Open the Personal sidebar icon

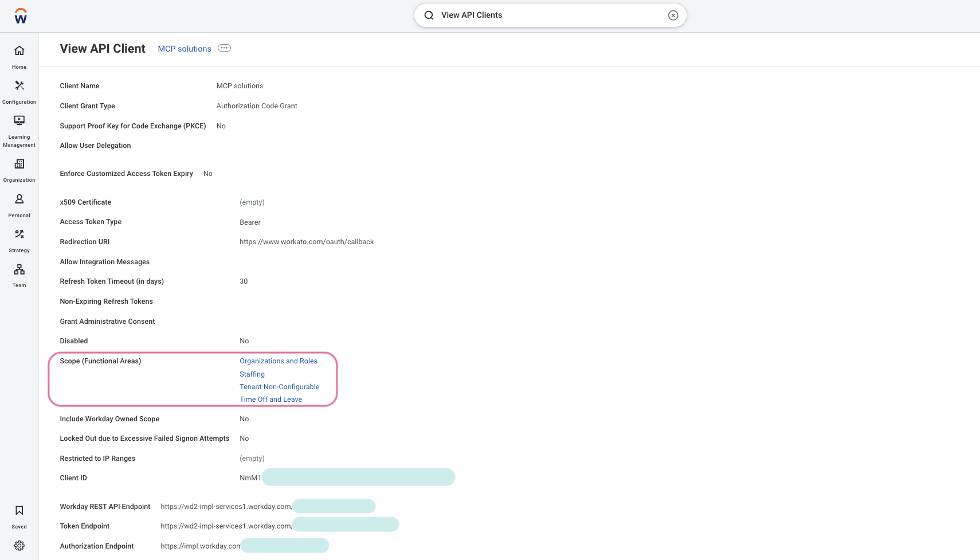pos(19,199)
